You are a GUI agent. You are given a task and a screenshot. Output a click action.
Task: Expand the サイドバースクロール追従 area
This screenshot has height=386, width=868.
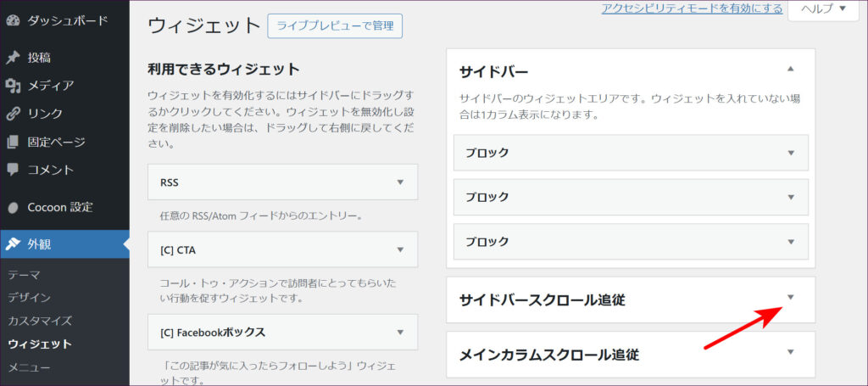click(x=790, y=298)
